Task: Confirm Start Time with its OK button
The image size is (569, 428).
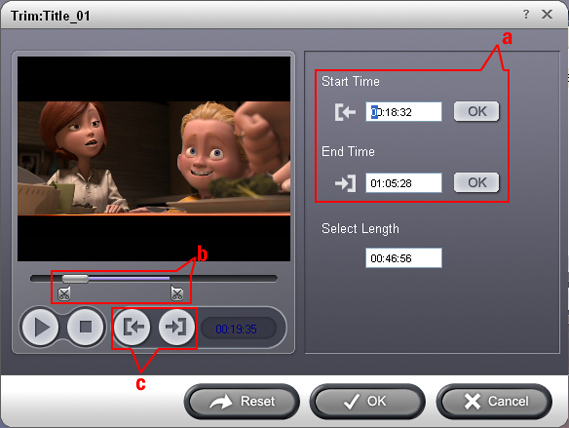Action: (x=476, y=111)
